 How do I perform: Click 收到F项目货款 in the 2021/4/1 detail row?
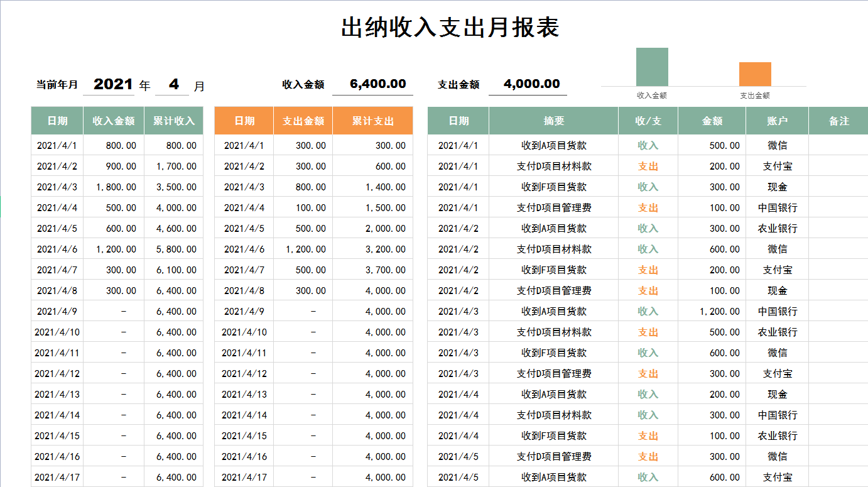point(554,187)
